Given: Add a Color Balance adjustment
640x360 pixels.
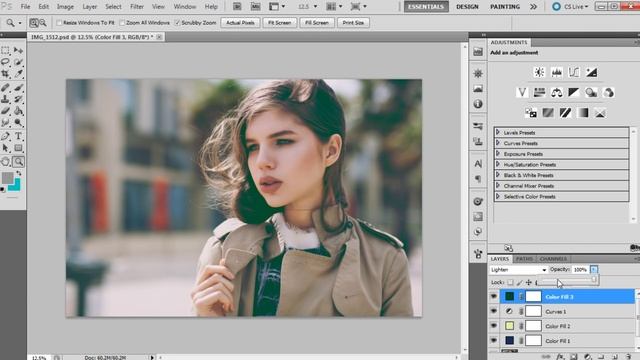Looking at the screenshot, I should [x=556, y=93].
